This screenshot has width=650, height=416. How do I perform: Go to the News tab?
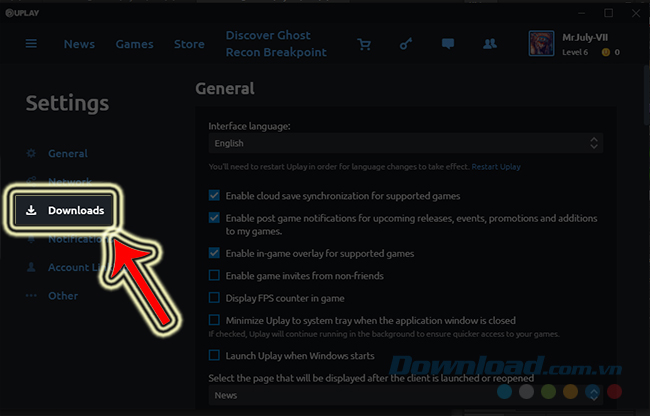point(79,44)
